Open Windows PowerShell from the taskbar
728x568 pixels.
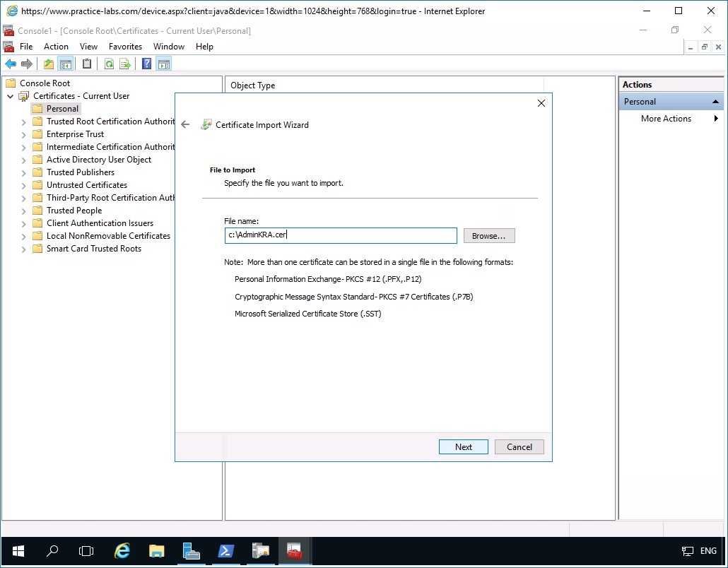pyautogui.click(x=226, y=551)
